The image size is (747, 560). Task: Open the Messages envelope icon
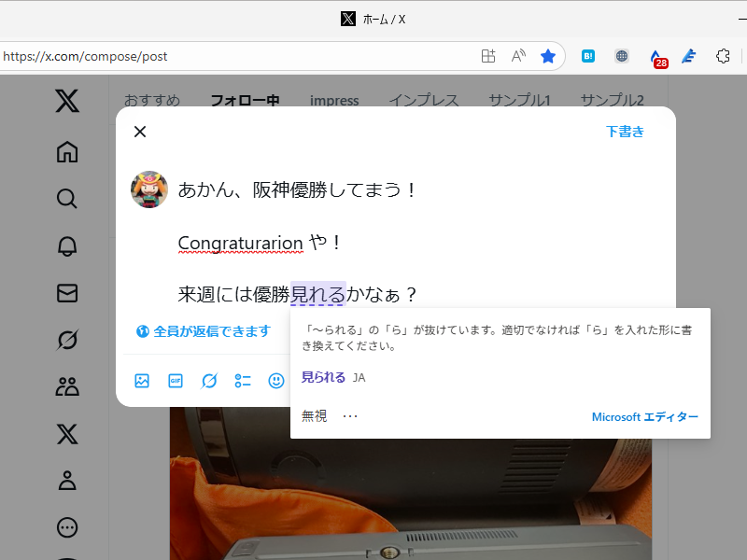coord(66,293)
